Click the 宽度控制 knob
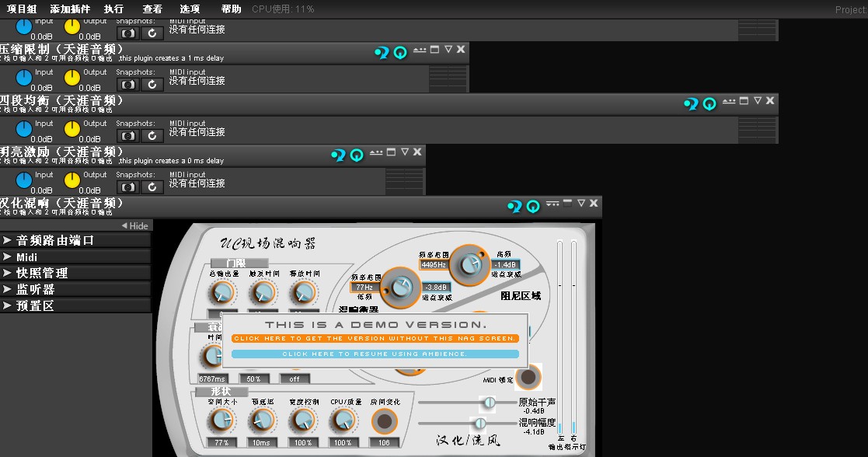This screenshot has height=457, width=868. coord(303,421)
